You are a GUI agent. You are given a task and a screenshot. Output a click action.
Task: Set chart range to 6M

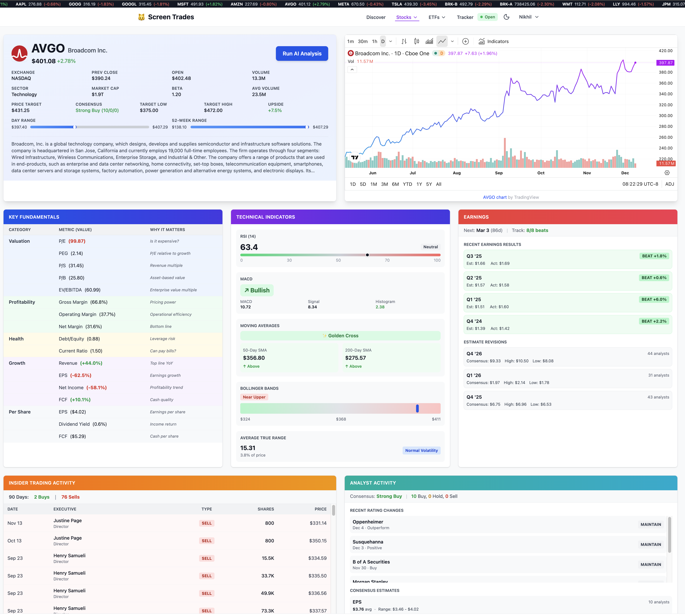tap(396, 184)
